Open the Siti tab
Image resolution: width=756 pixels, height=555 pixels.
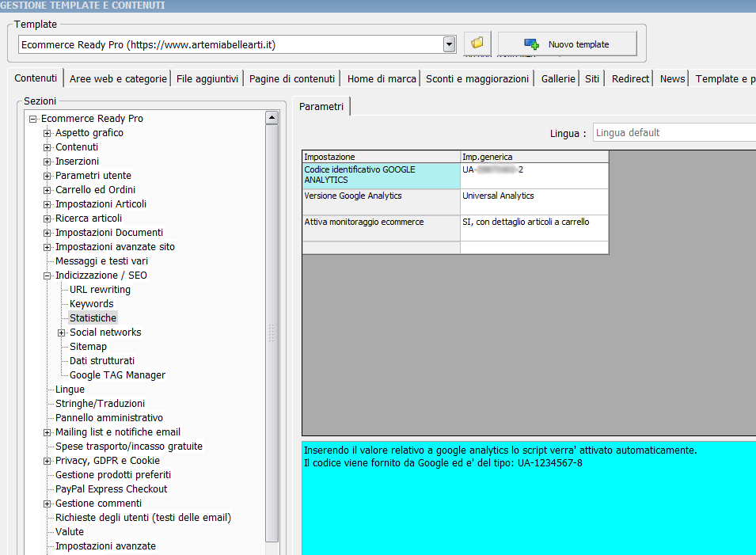(x=592, y=78)
